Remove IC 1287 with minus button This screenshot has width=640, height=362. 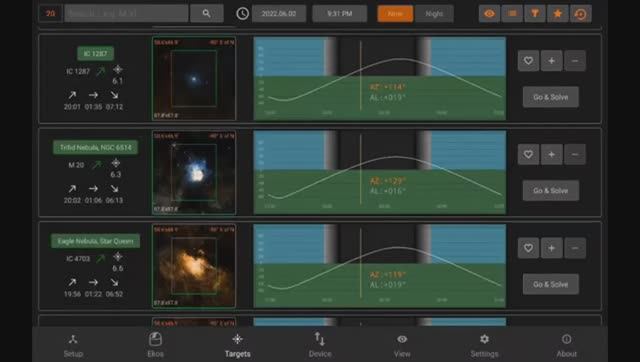point(575,61)
